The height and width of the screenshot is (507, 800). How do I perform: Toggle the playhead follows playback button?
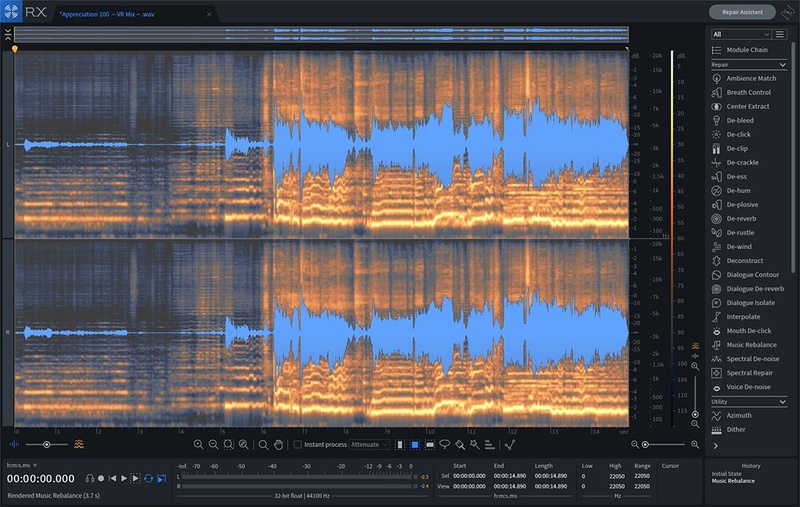tap(161, 478)
